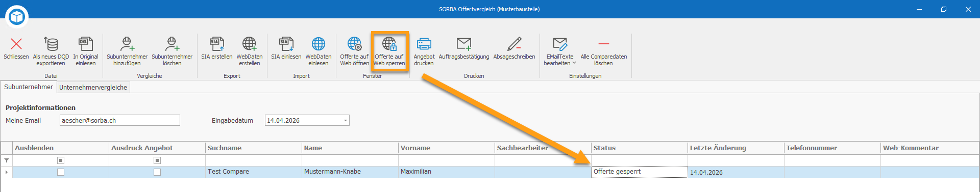Image resolution: width=980 pixels, height=192 pixels.
Task: Open the Eingabedatum date dropdown
Action: 346,121
